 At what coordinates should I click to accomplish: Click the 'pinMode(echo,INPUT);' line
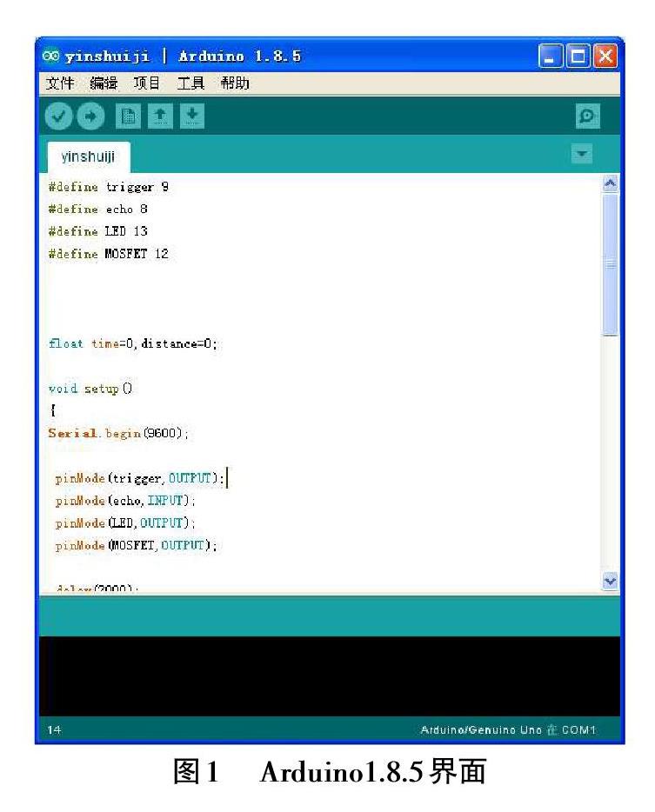(x=125, y=501)
